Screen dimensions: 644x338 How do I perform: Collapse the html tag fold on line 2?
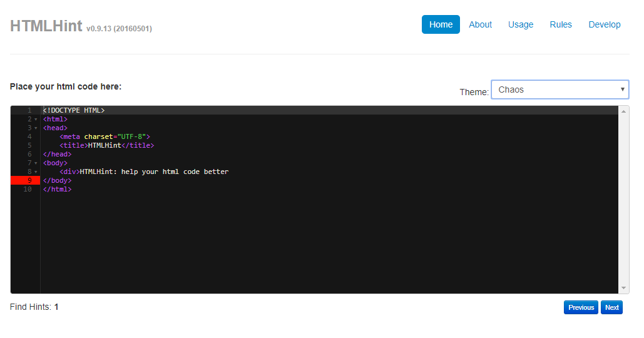point(36,120)
